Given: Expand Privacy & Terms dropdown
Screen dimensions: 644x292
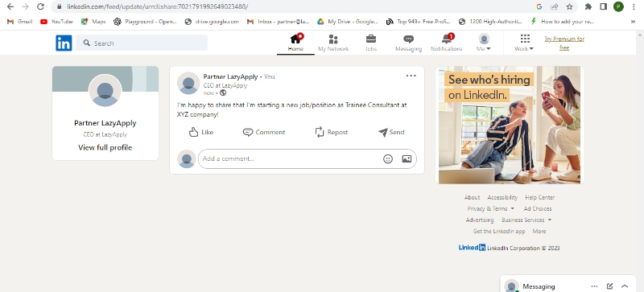Looking at the screenshot, I should point(490,208).
